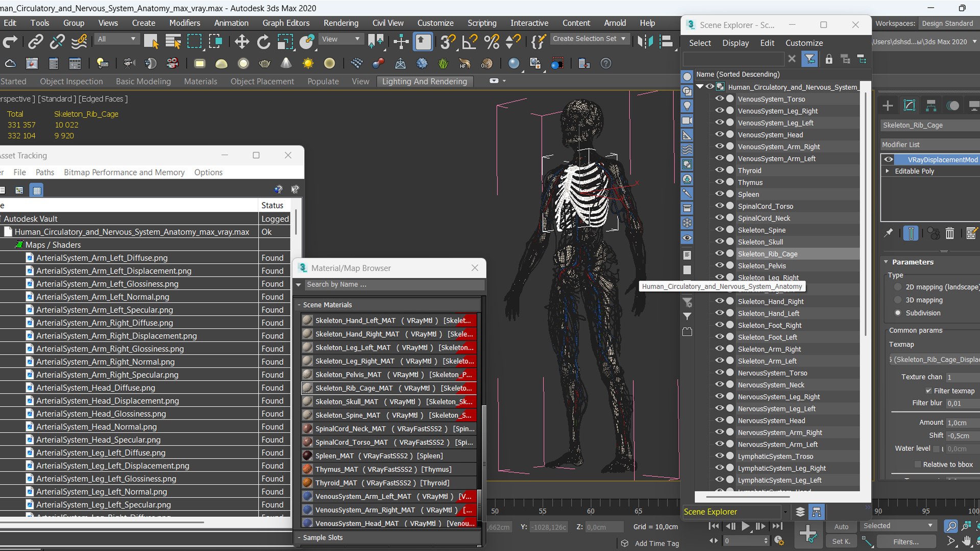Activate Bind to Space Warp tool
The width and height of the screenshot is (980, 551).
pos(79,41)
